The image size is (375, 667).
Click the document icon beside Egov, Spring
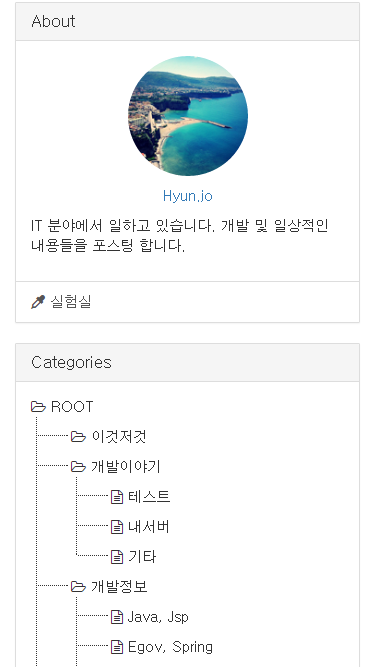click(x=117, y=647)
